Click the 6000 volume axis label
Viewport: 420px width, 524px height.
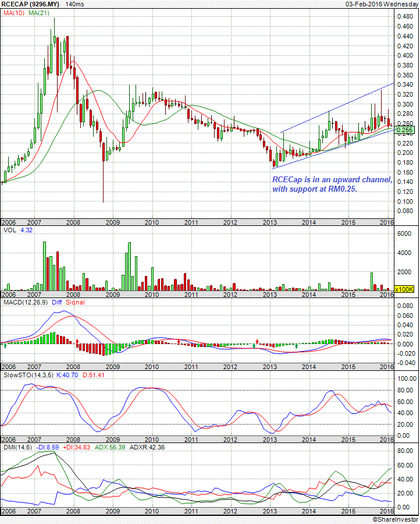[x=404, y=233]
